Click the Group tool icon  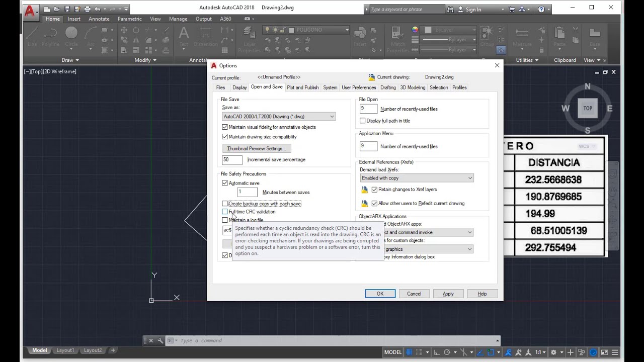click(x=487, y=36)
